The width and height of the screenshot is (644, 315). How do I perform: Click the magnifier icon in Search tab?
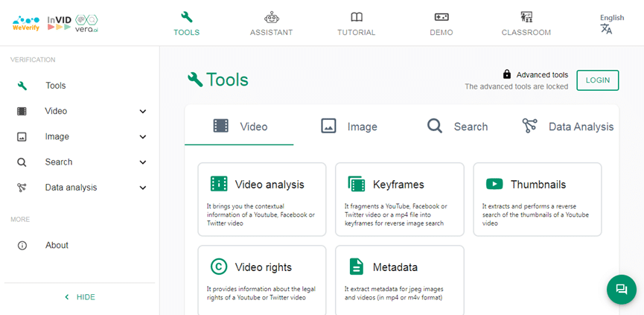coord(435,126)
